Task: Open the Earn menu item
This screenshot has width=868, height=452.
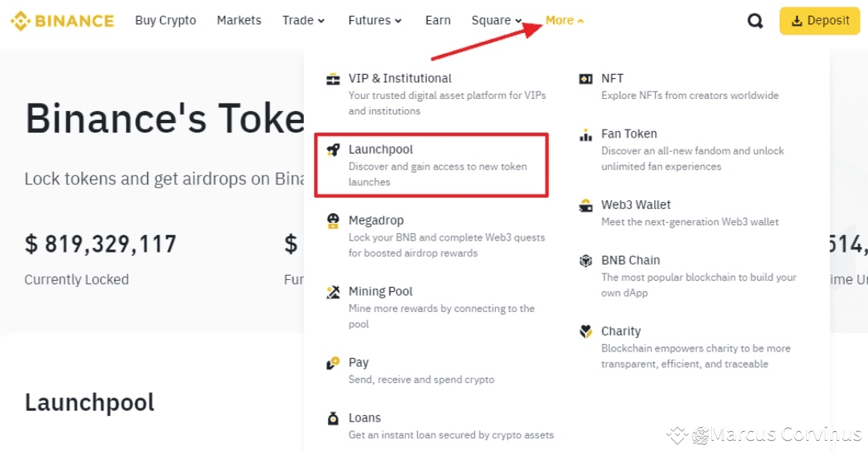Action: pos(438,21)
